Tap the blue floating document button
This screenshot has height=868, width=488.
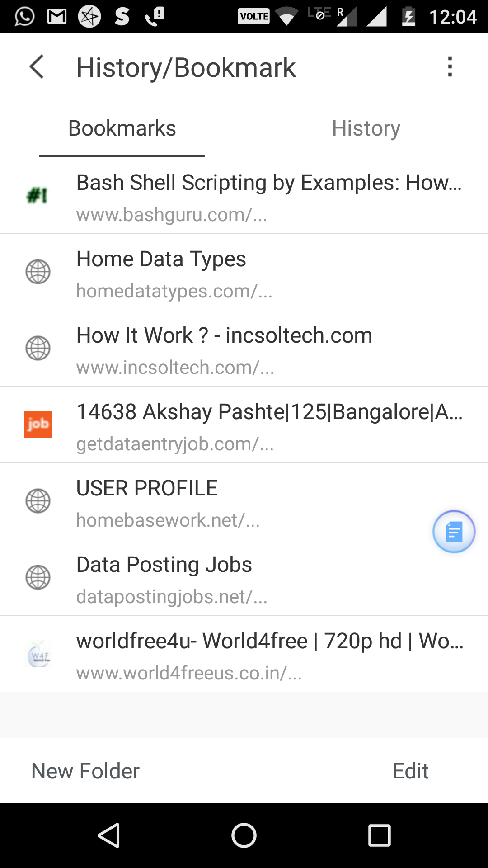coord(454,532)
